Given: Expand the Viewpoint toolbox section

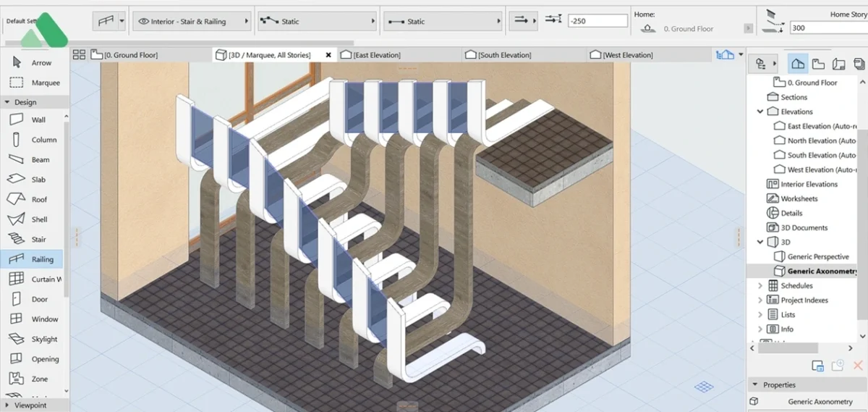Looking at the screenshot, I should [x=8, y=405].
